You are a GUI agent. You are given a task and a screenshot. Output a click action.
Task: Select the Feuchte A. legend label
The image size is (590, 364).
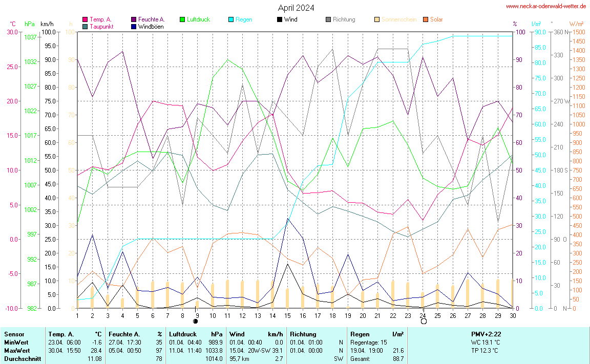(x=152, y=19)
